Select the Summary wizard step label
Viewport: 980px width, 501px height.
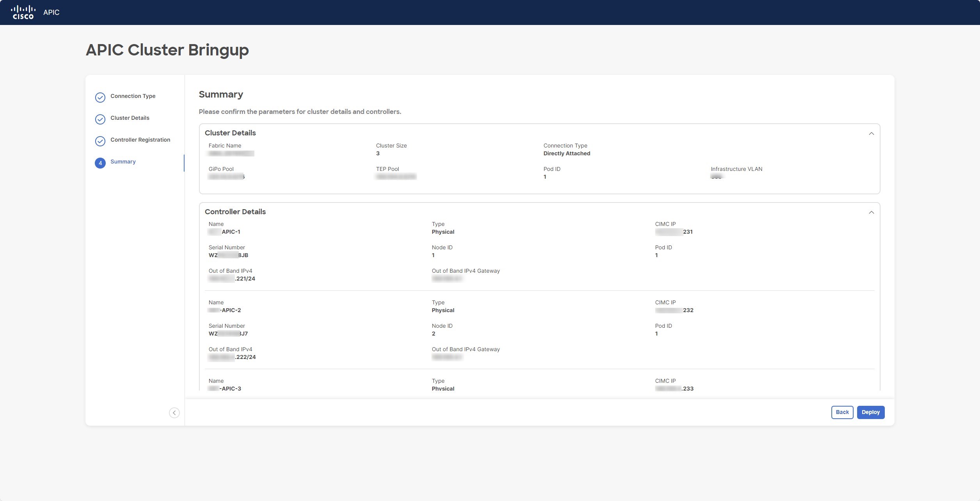[x=123, y=162]
